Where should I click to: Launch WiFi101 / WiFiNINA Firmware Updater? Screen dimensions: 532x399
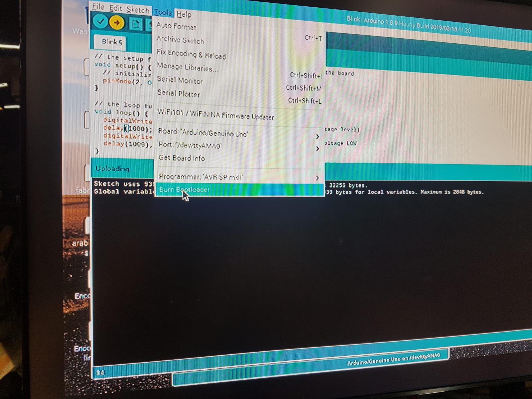(x=239, y=115)
